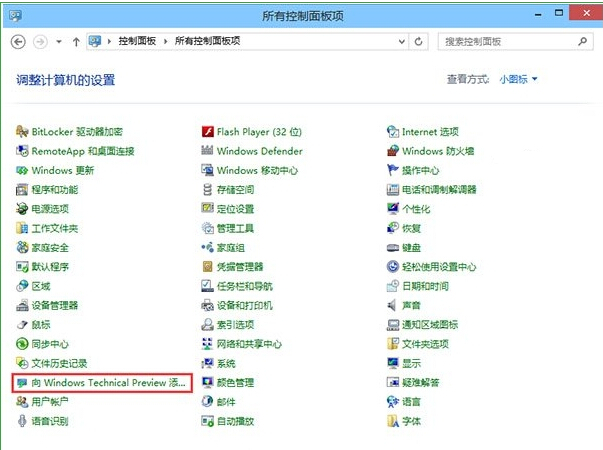Open the 疑难解答 link
Viewport: 603px width, 450px height.
[x=421, y=383]
